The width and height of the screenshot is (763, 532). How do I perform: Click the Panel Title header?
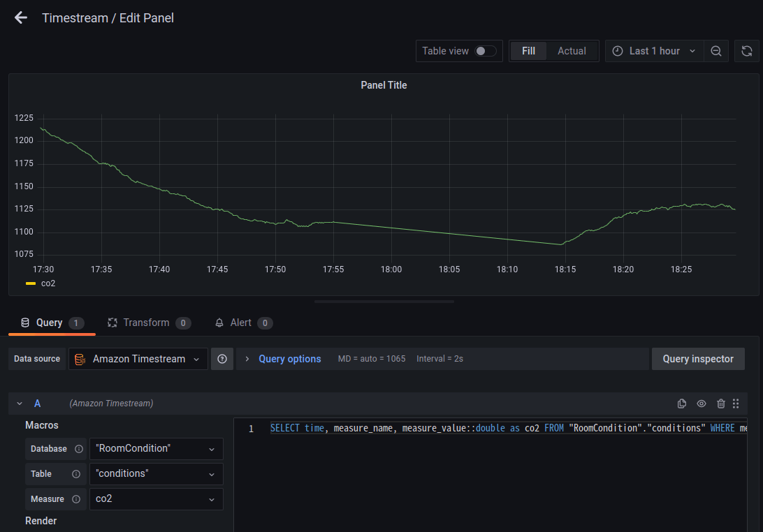point(384,85)
